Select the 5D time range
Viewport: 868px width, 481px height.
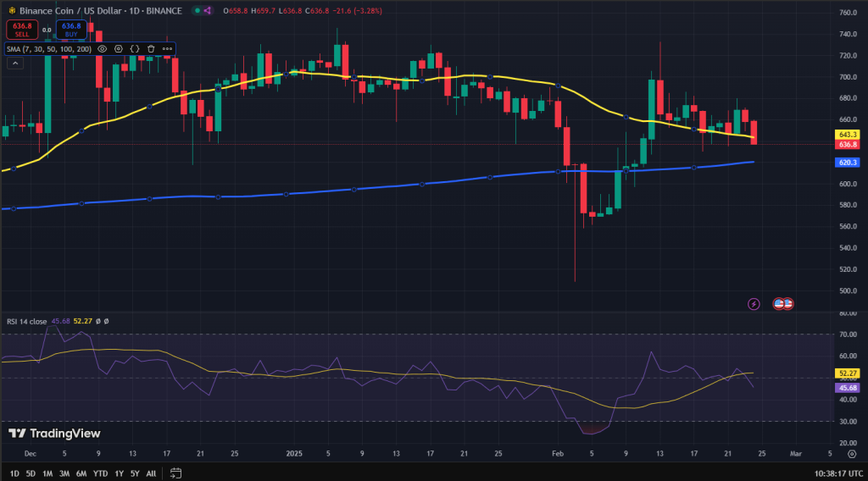pos(31,473)
